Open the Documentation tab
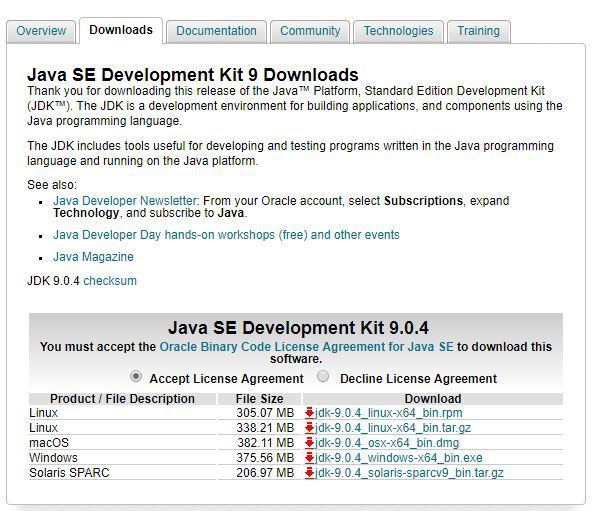 216,31
